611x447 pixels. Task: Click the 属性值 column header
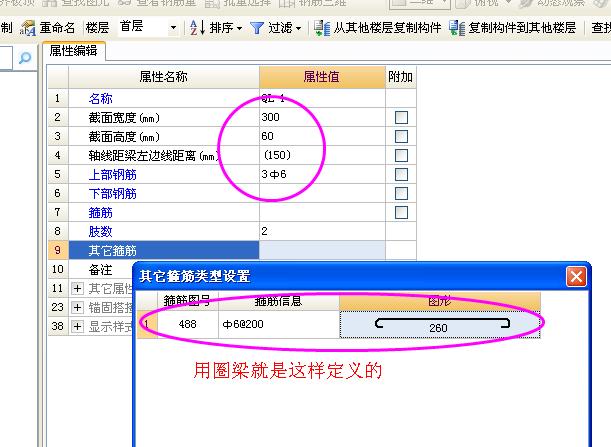[322, 77]
